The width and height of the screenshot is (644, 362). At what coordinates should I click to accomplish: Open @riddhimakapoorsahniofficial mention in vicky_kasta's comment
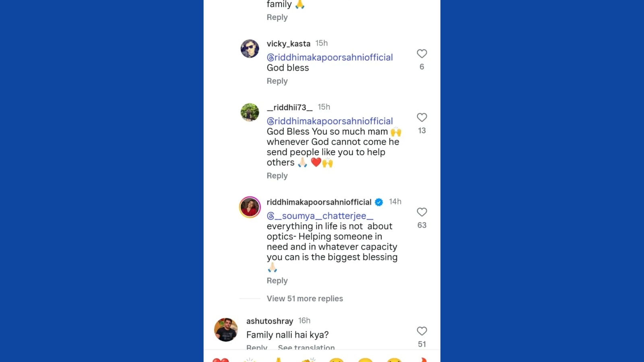[330, 58]
